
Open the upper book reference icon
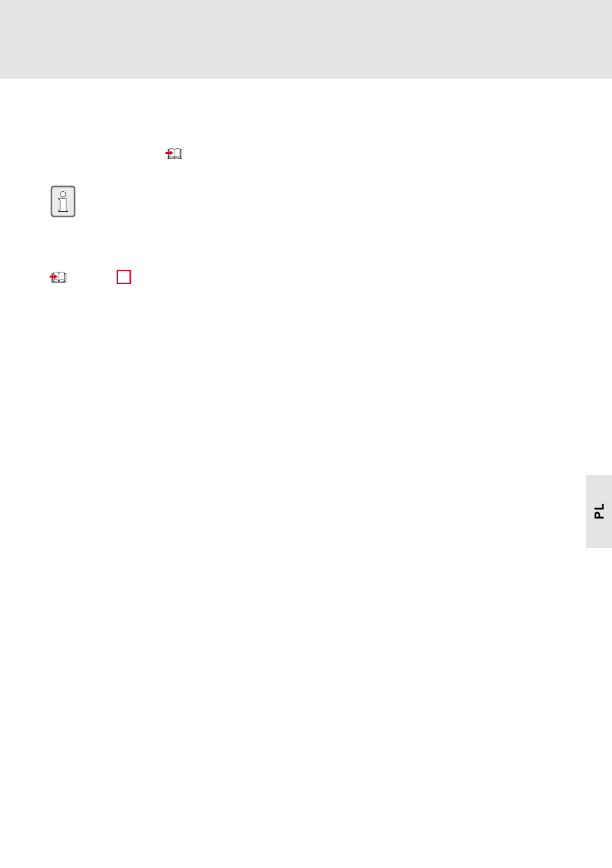click(x=174, y=154)
